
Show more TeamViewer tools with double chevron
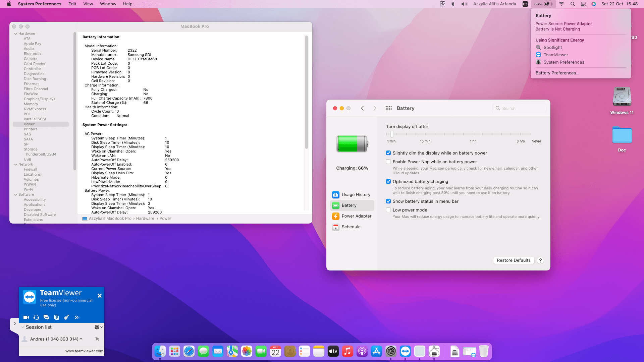pos(76,317)
